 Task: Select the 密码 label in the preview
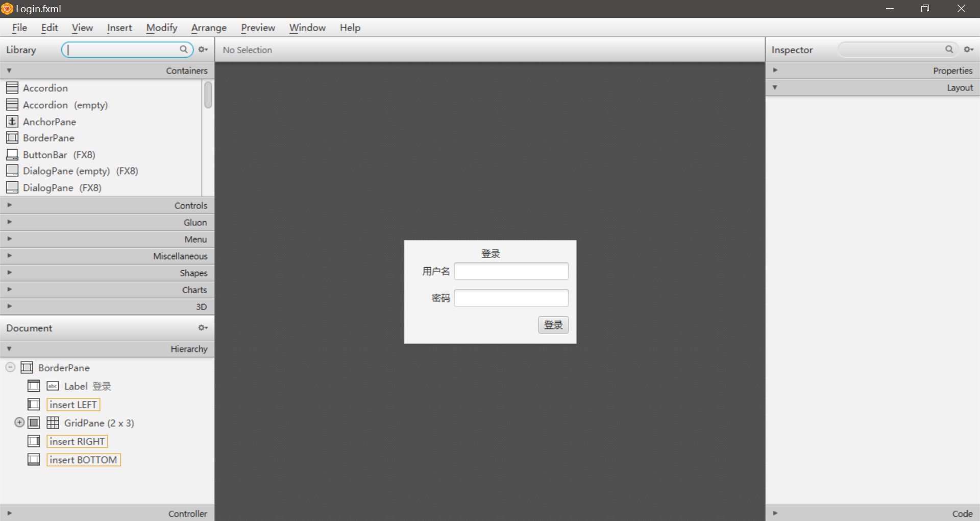tap(441, 298)
